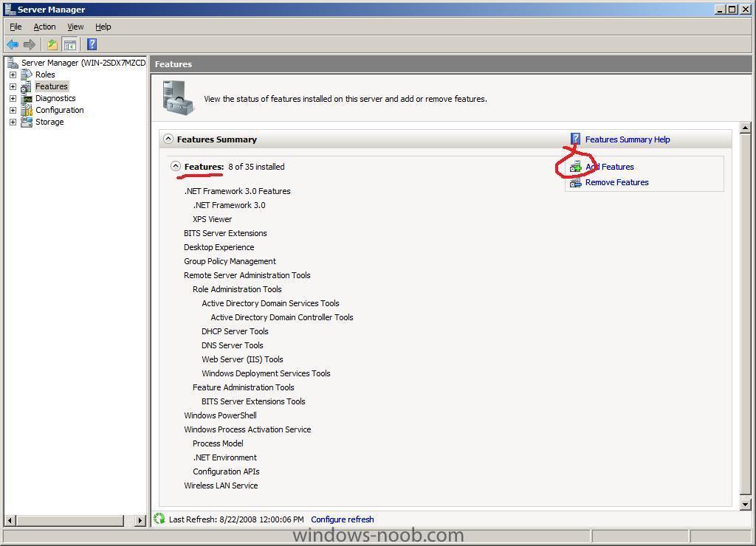The width and height of the screenshot is (756, 546).
Task: Click the tree pane scroll right arrow
Action: point(140,520)
